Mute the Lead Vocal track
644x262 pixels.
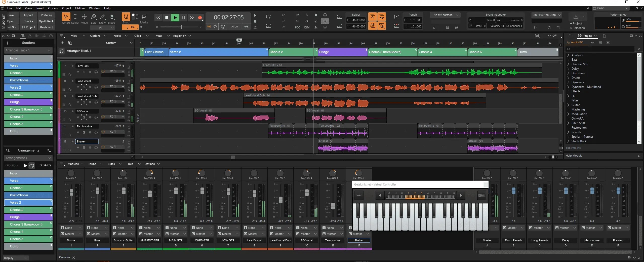pyautogui.click(x=78, y=87)
